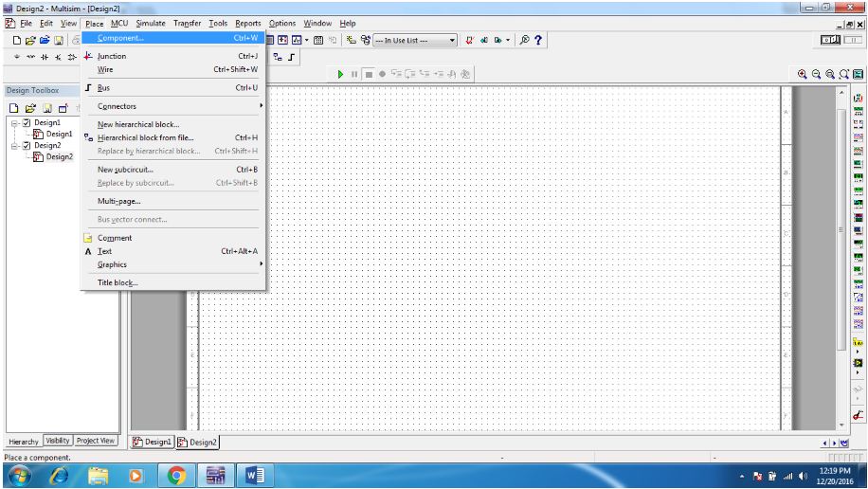Zoom out of the schematic
868x489 pixels.
(x=816, y=74)
